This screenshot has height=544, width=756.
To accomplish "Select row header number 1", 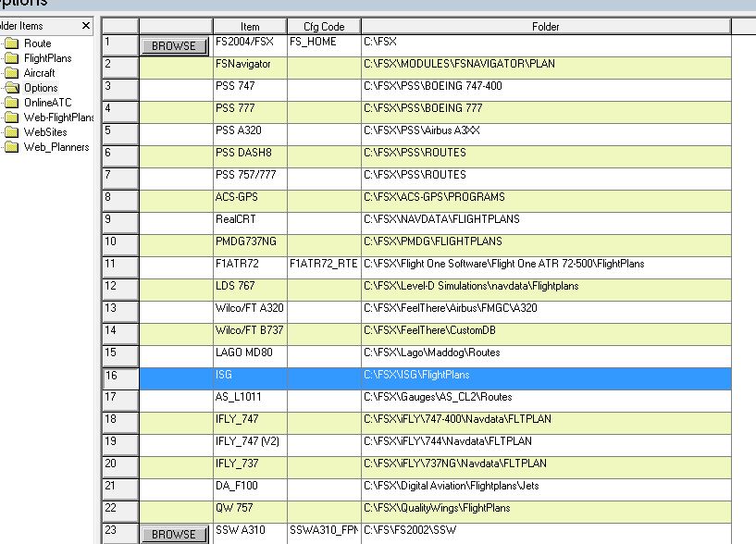I will [120, 45].
